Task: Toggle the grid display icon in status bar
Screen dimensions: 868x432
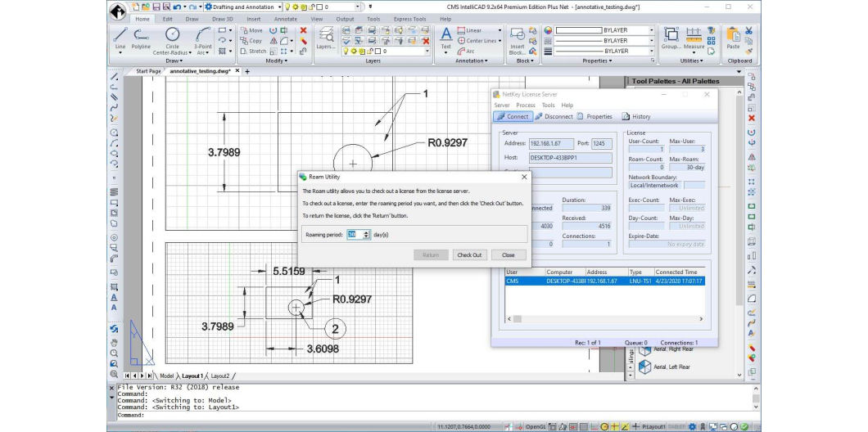Action: [x=584, y=426]
